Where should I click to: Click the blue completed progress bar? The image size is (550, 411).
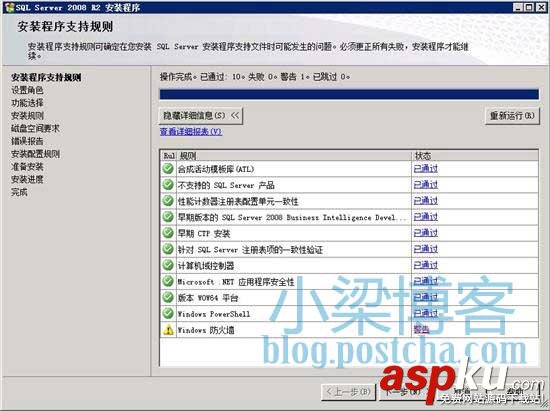click(349, 94)
